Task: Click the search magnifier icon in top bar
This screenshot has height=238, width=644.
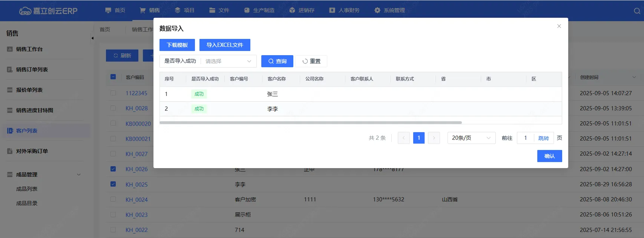Action: tap(637, 11)
